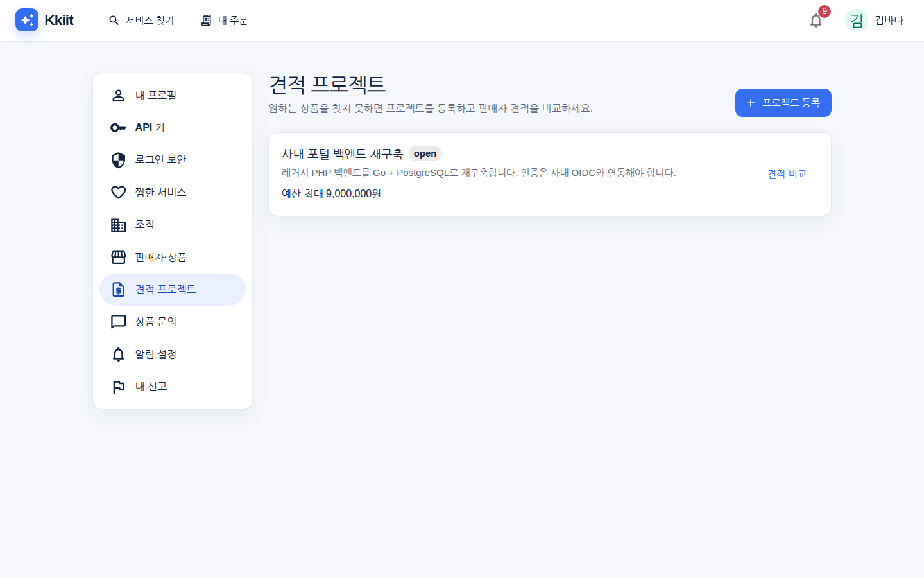Click the open status badge
The width and height of the screenshot is (924, 578).
click(425, 153)
